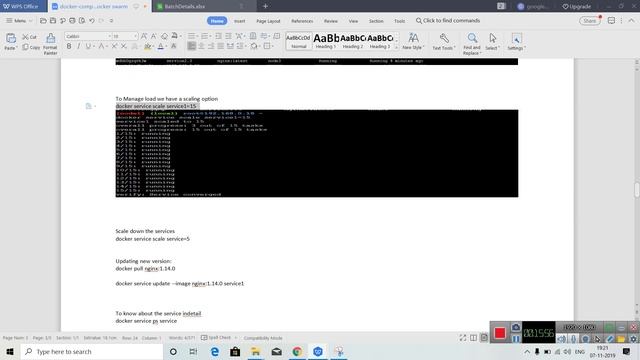The height and width of the screenshot is (360, 640).
Task: Open the font size dropdown
Action: point(136,36)
